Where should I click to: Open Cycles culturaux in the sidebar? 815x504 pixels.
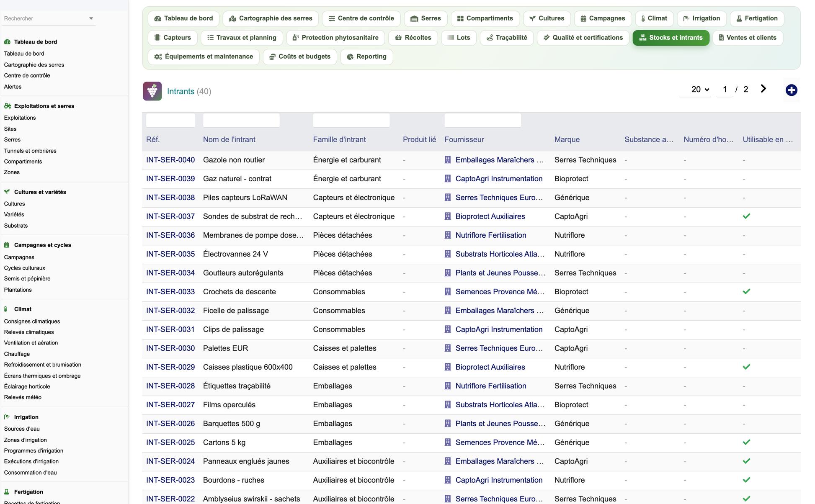point(25,268)
